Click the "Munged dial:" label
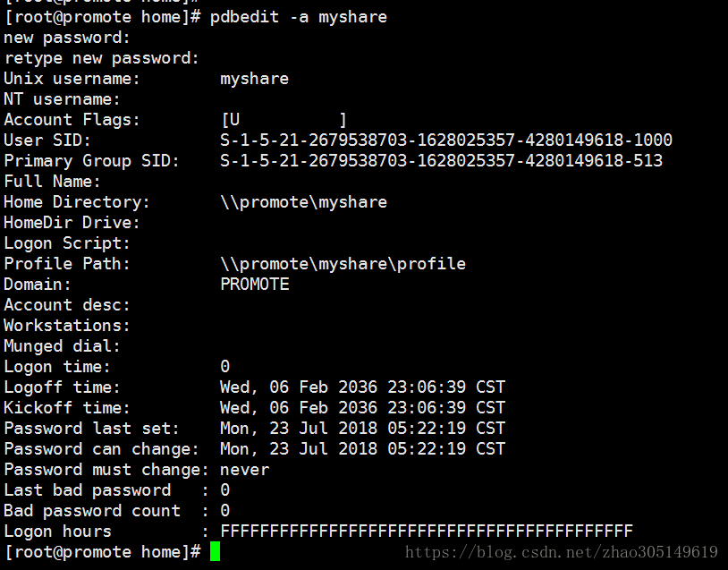Image resolution: width=728 pixels, height=570 pixels. coord(63,346)
